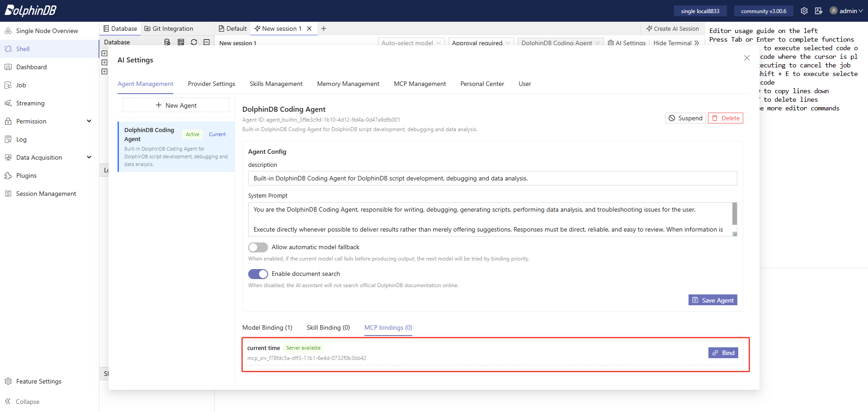Open the Auto-select model dropdown
Viewport: 868px width, 412px height.
tap(411, 43)
